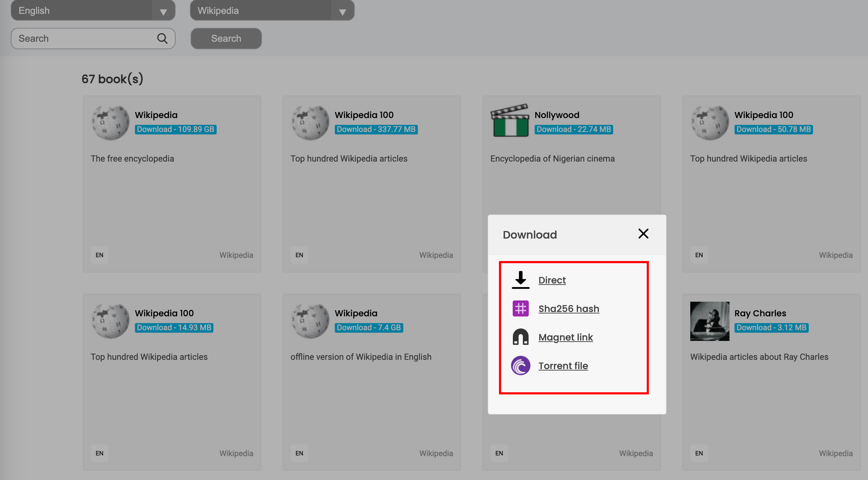Image resolution: width=868 pixels, height=480 pixels.
Task: Click the purple Sha256 hash icon
Action: 521,308
